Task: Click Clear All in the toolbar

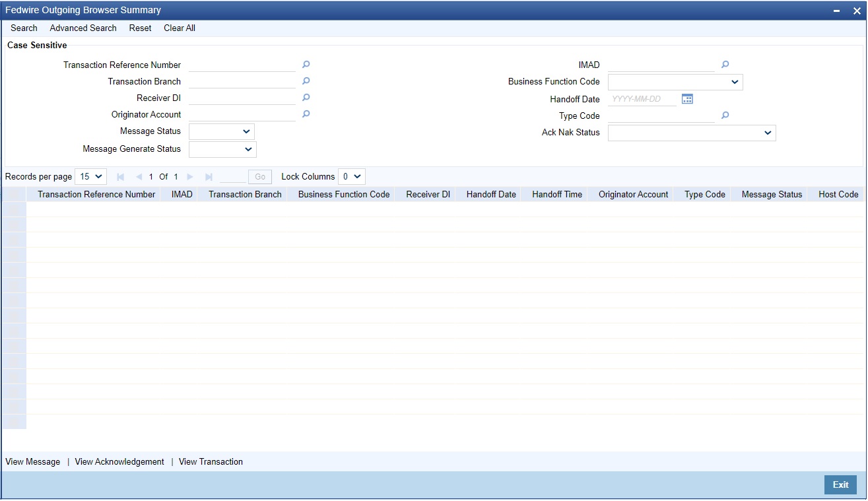Action: 180,28
